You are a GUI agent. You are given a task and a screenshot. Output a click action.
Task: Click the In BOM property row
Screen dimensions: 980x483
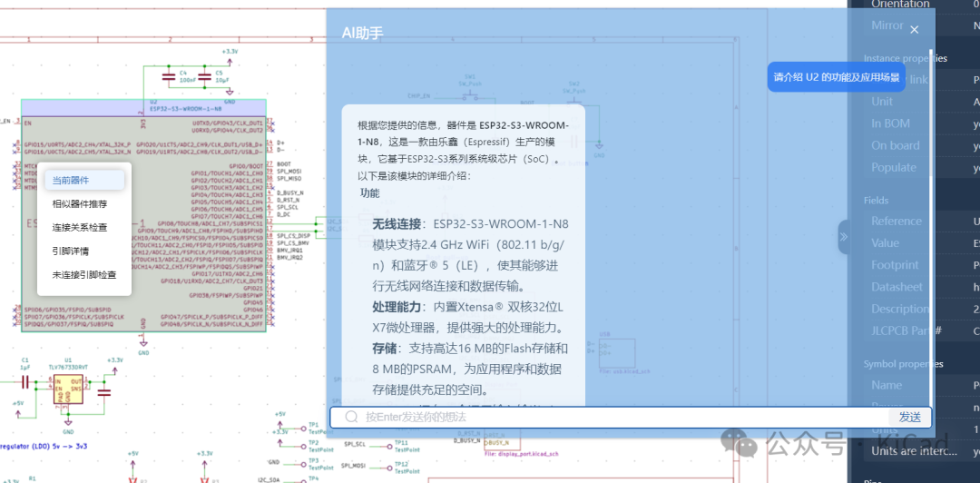point(922,123)
